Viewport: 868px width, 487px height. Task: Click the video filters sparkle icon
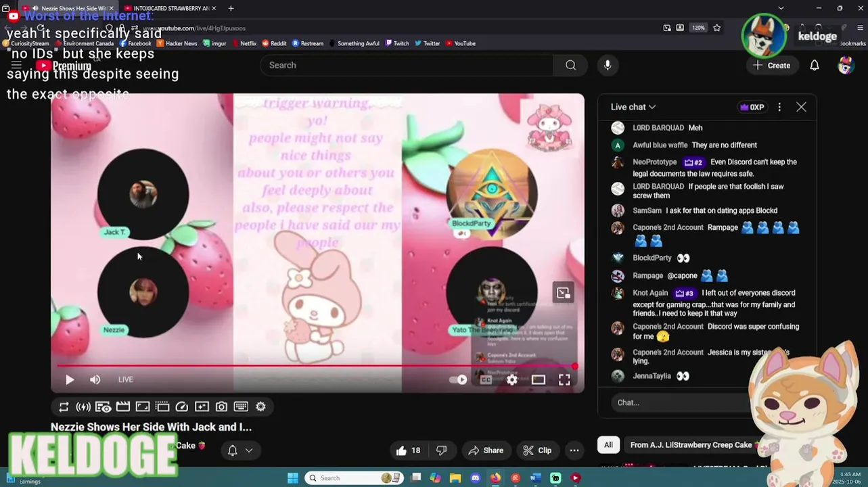(202, 407)
